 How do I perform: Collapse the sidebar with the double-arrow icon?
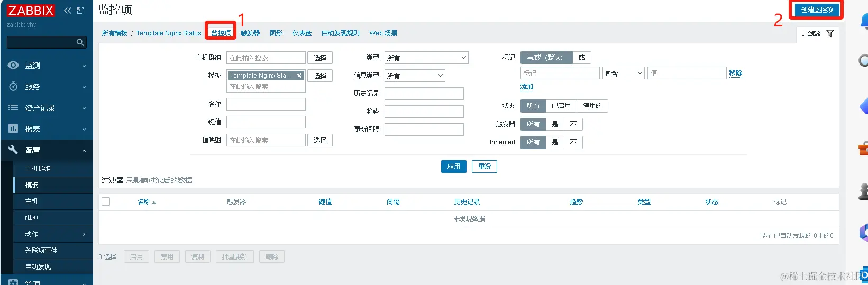tap(68, 11)
